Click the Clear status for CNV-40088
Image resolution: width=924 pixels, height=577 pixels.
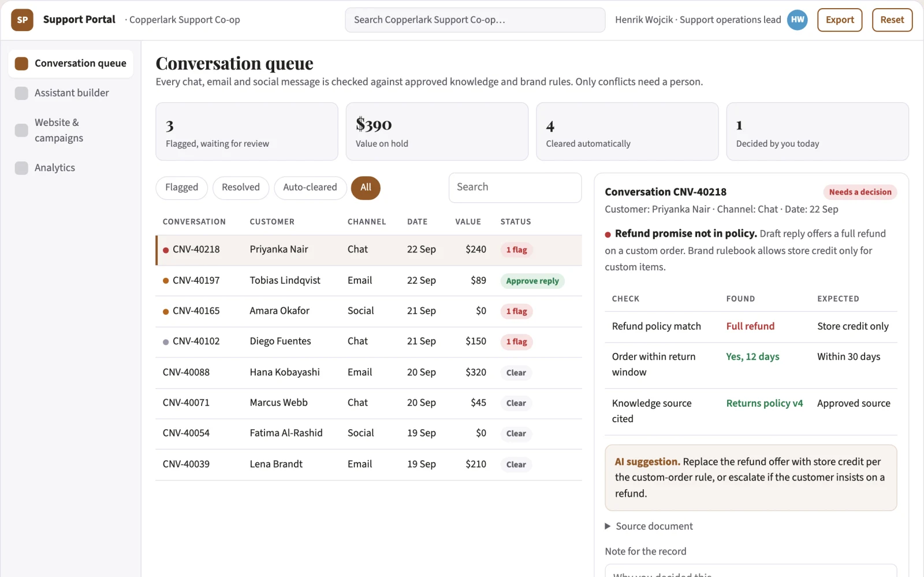(x=516, y=373)
